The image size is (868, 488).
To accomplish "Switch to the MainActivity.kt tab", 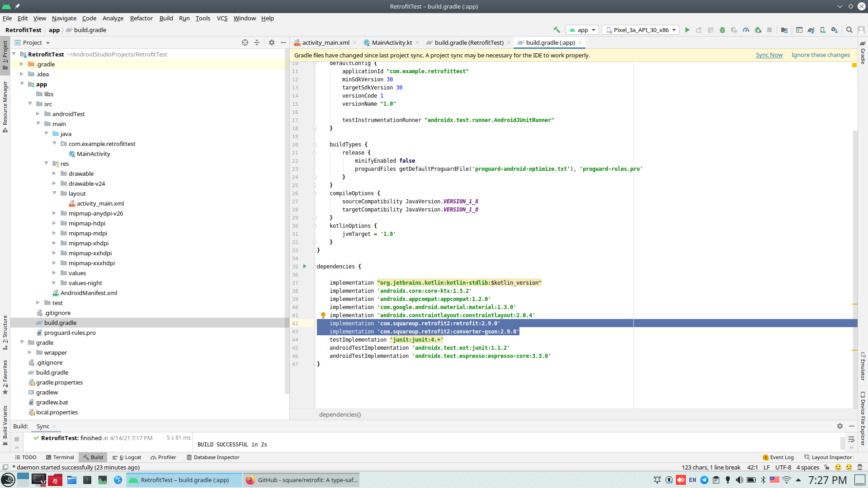I will (x=392, y=42).
